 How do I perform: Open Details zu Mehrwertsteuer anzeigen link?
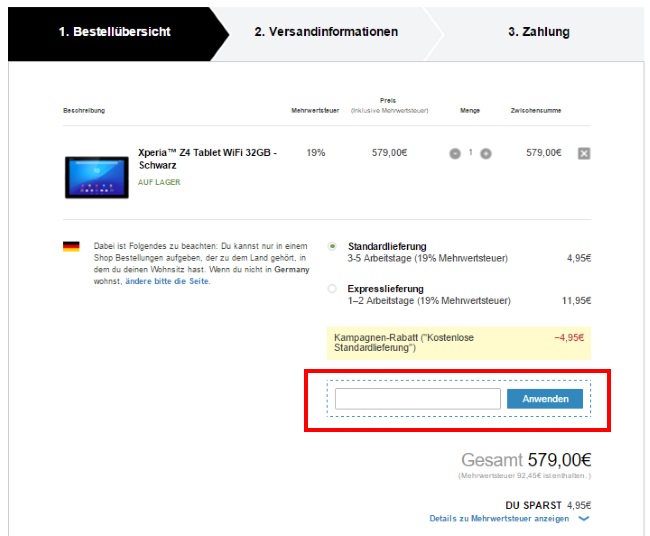coord(499,519)
